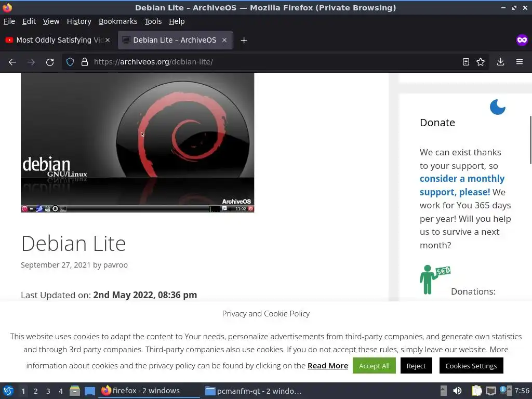Click the green donations figure icon
The width and height of the screenshot is (532, 399).
(x=435, y=279)
